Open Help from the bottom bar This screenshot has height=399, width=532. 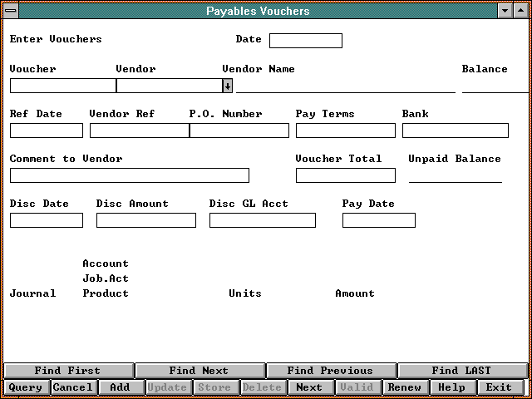coord(451,387)
